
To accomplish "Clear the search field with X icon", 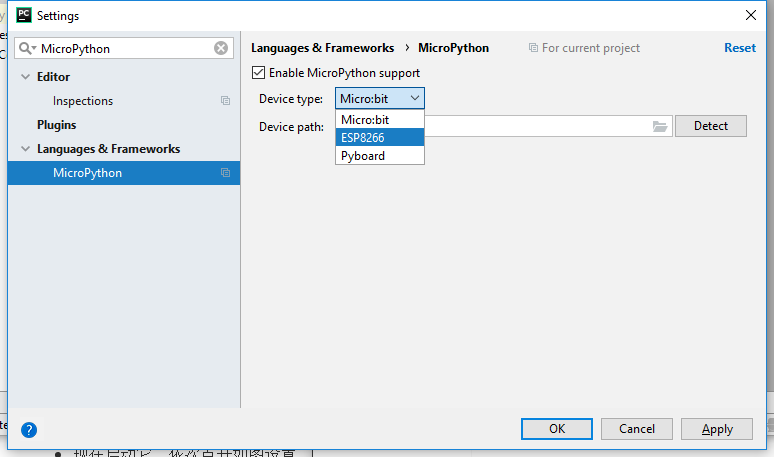I will point(221,48).
